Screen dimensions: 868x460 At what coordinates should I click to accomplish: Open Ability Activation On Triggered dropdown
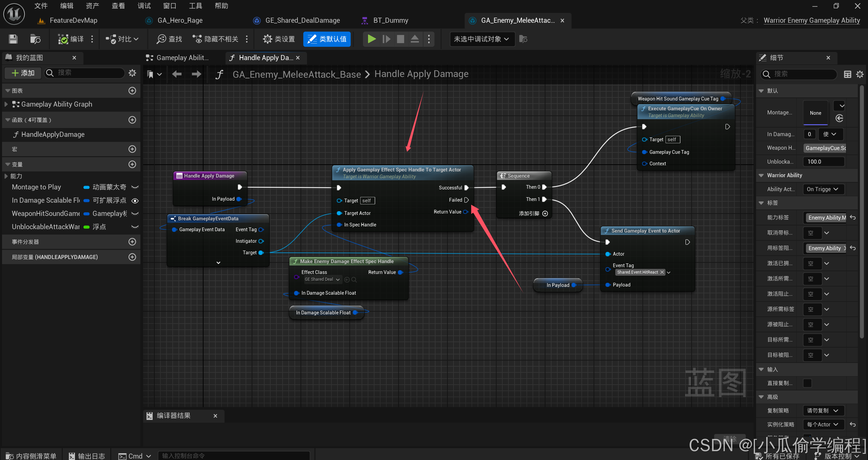click(x=823, y=189)
